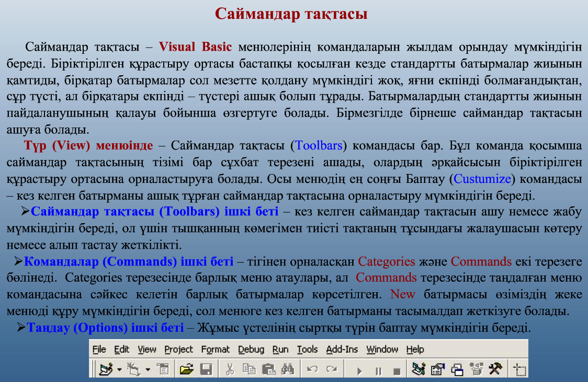Screen dimensions: 588x382
Task: Open the Edit menu
Action: [x=121, y=350]
